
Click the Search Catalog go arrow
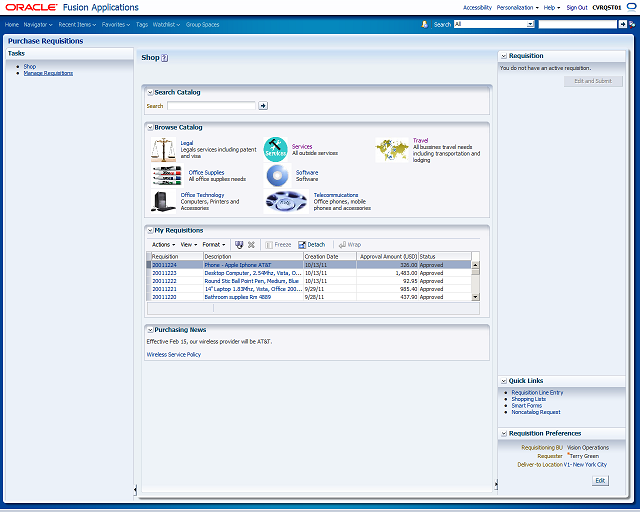click(x=263, y=106)
